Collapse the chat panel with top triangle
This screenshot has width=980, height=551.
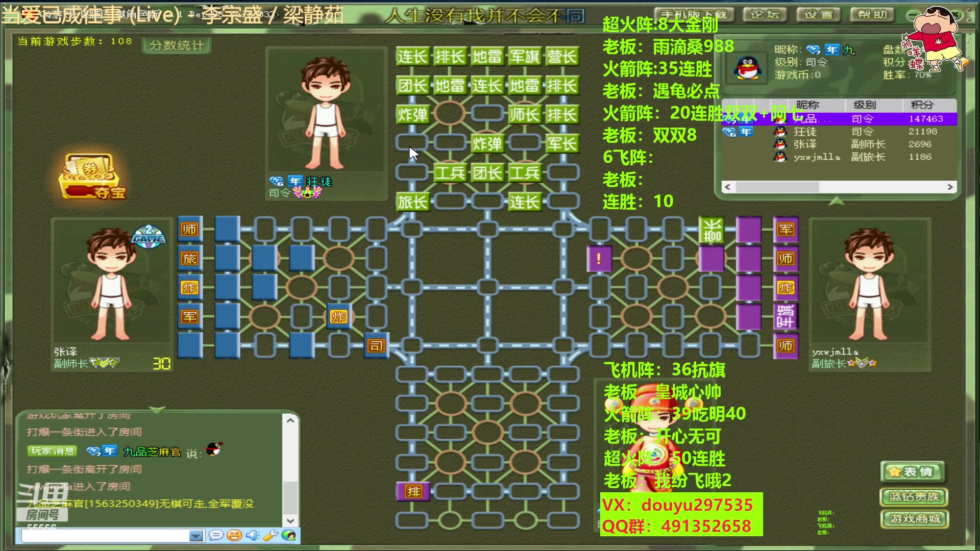pos(157,410)
